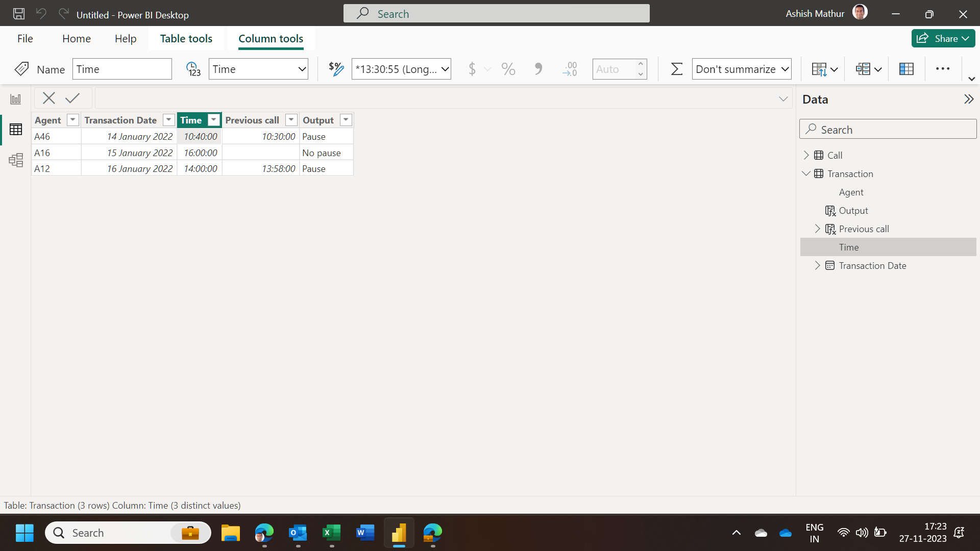Image resolution: width=980 pixels, height=551 pixels.
Task: Open Model view in left sidebar
Action: click(x=16, y=160)
